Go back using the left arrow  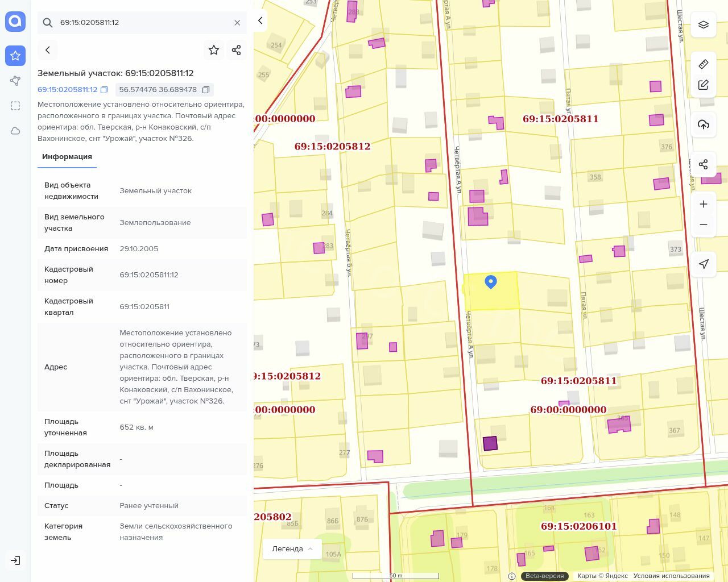tap(48, 50)
